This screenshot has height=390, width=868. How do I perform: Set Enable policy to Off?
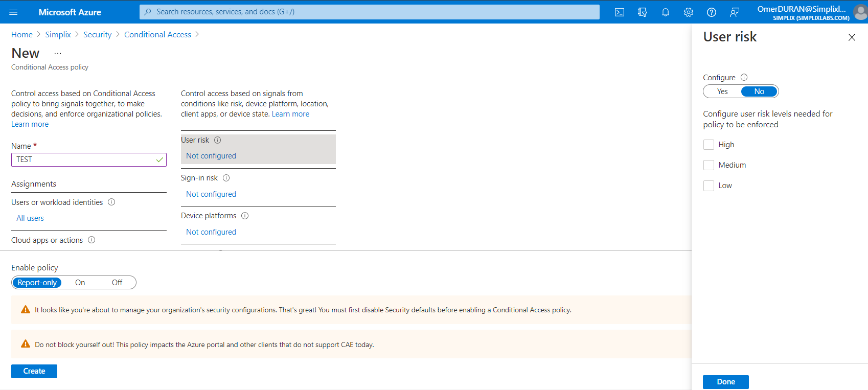click(117, 283)
